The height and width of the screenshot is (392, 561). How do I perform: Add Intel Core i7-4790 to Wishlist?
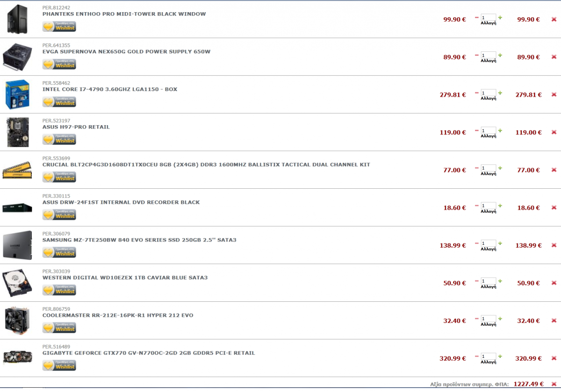59,102
